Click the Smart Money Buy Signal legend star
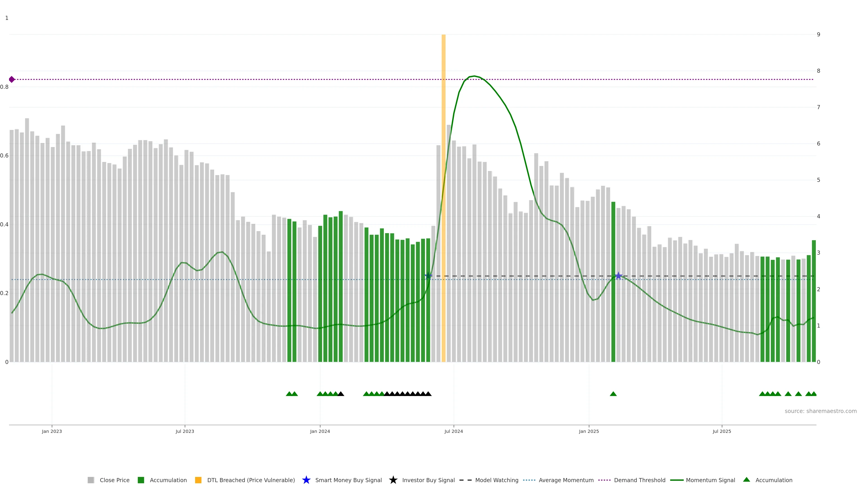Screen dimensions: 868x488 pos(306,480)
